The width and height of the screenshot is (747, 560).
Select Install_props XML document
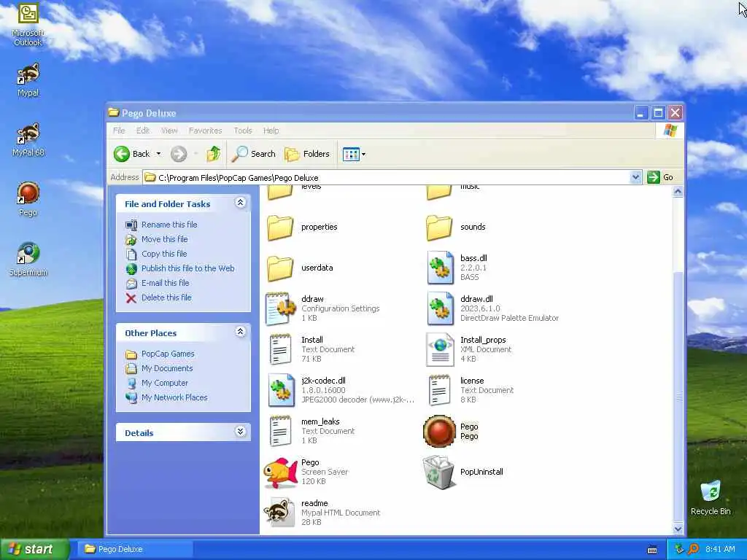pos(470,349)
